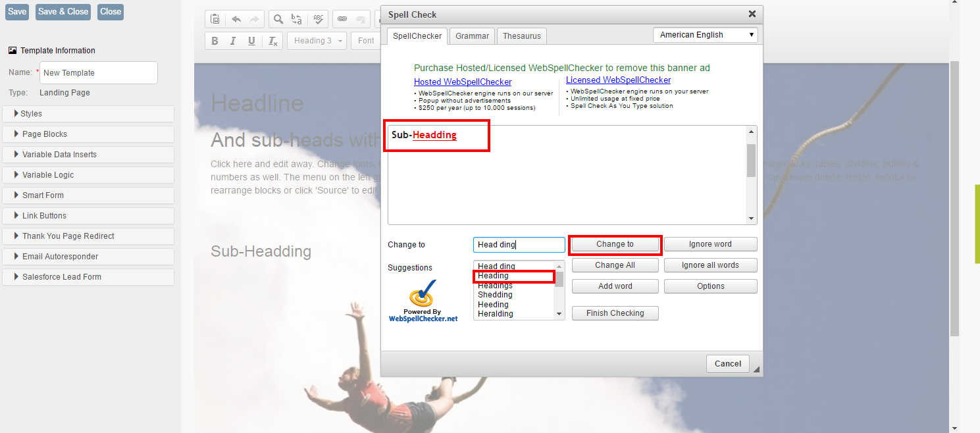Click the Paste from Word toolbar icon

[x=215, y=19]
